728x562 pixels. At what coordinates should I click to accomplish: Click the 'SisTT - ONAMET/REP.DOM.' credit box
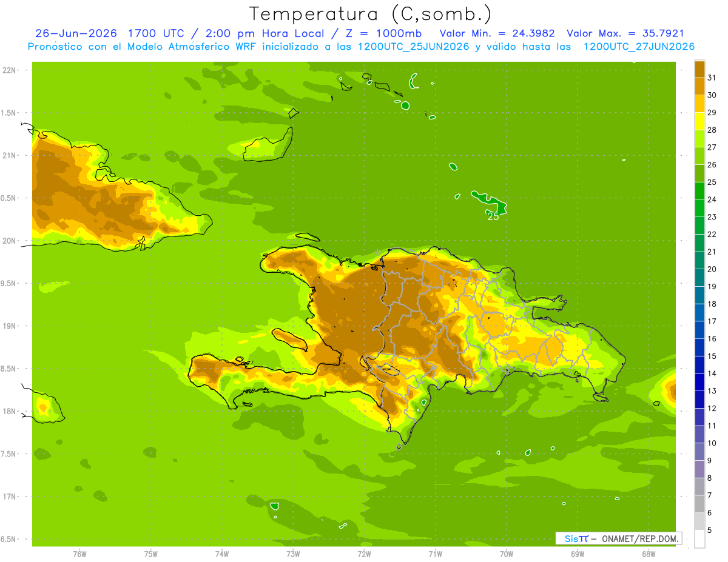pyautogui.click(x=618, y=538)
